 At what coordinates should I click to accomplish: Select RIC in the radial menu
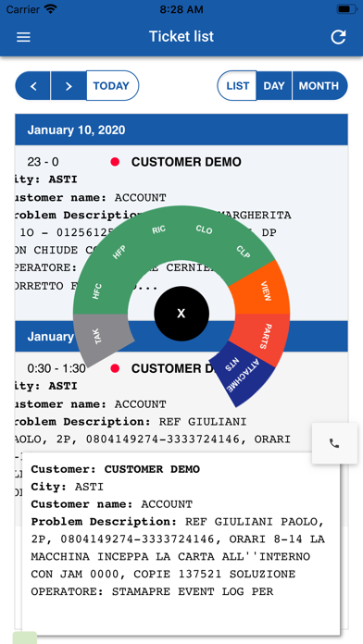tap(158, 230)
